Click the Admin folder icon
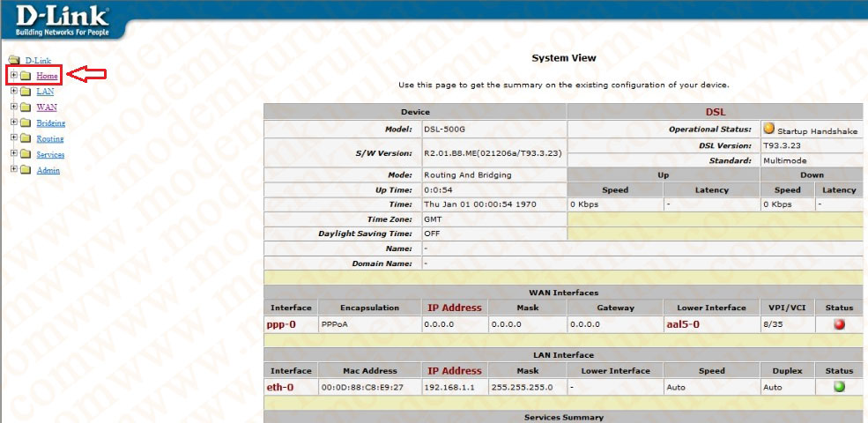Image resolution: width=868 pixels, height=423 pixels. (26, 170)
